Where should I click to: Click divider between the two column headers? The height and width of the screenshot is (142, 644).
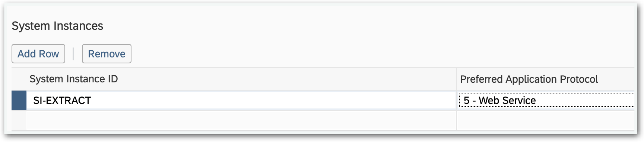pyautogui.click(x=457, y=79)
